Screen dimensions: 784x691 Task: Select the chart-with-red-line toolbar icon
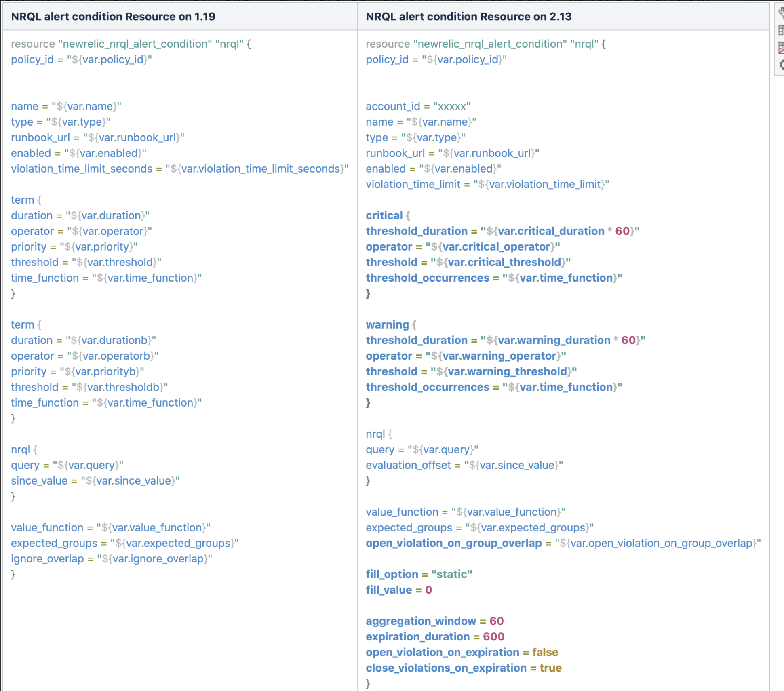click(781, 47)
